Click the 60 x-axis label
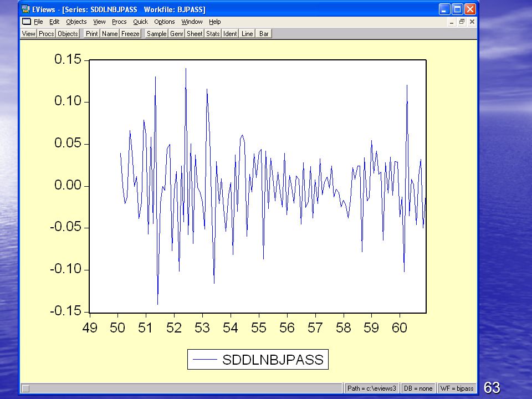The width and height of the screenshot is (532, 399). coord(400,328)
